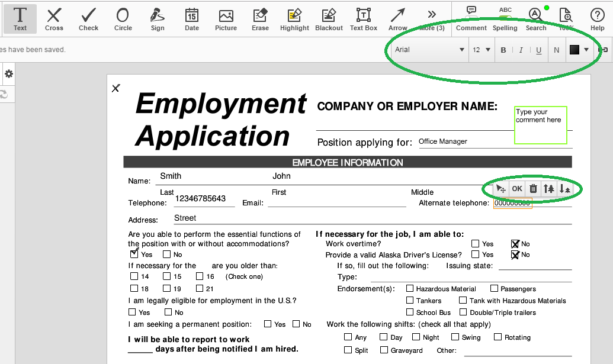Click the license Type field line
This screenshot has height=364, width=613.
point(471,277)
